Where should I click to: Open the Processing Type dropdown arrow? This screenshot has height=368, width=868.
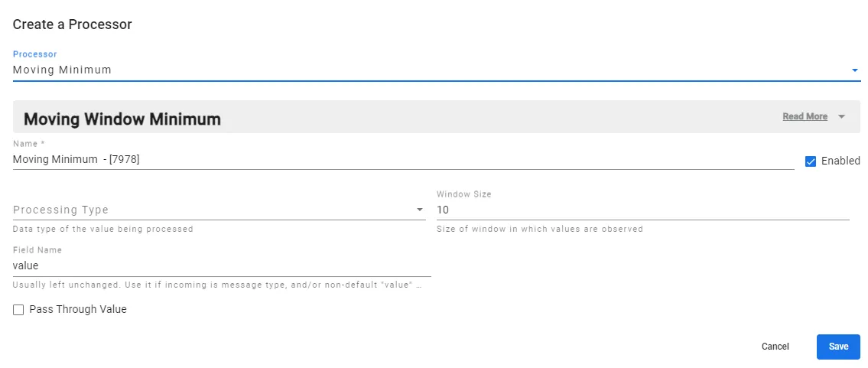(419, 210)
